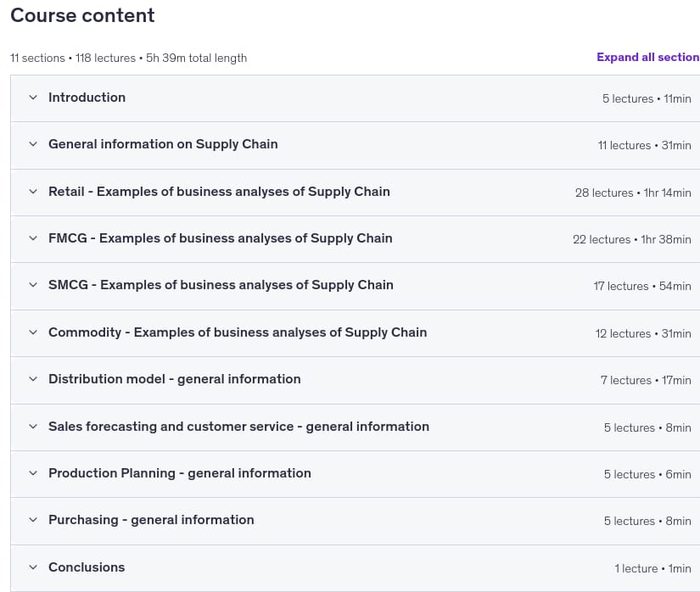
Task: Expand the FMCG section chevron
Action: (x=33, y=238)
